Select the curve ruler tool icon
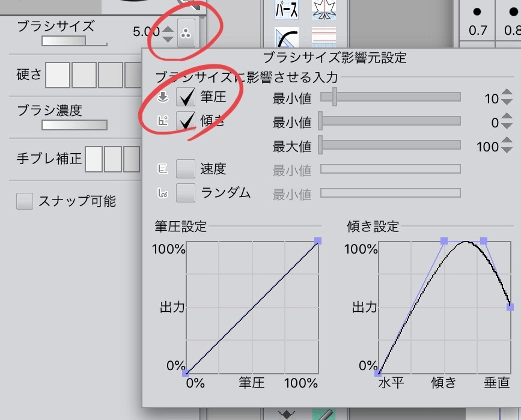Image resolution: width=521 pixels, height=420 pixels. [287, 37]
